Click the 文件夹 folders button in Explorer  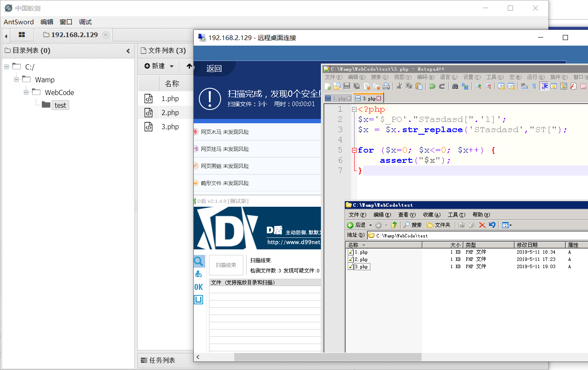click(438, 225)
